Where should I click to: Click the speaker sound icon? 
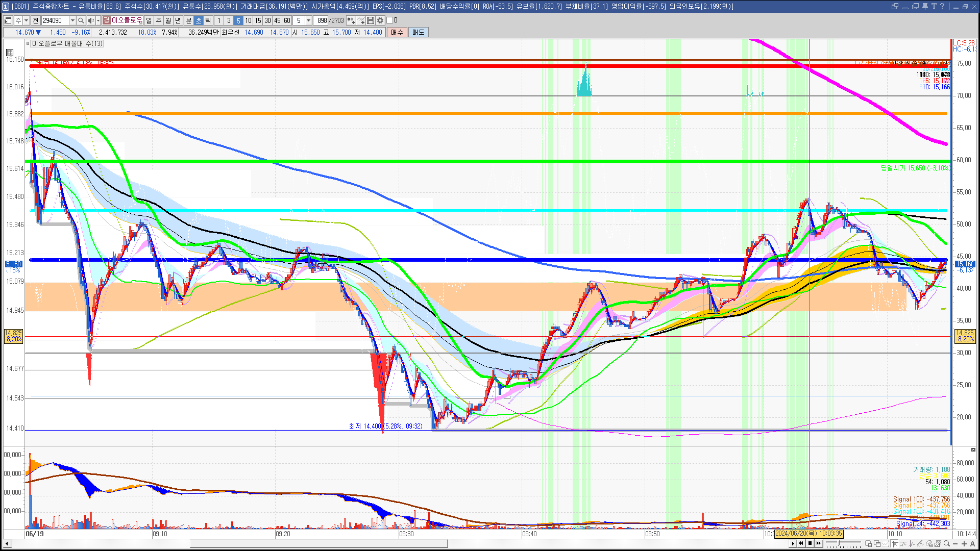(90, 20)
